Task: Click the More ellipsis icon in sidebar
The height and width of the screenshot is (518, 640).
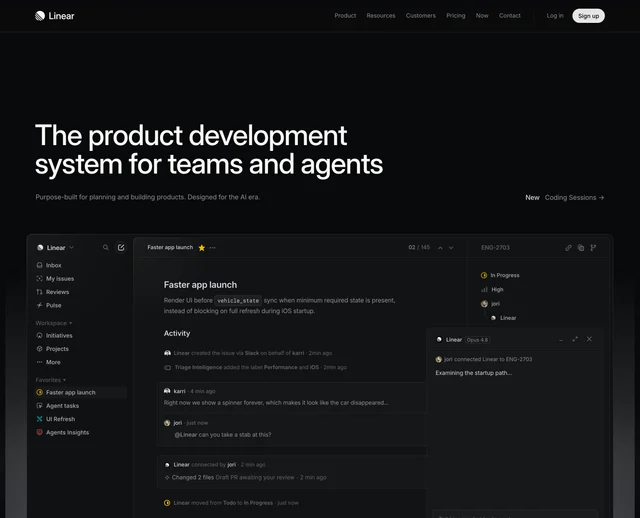Action: (x=40, y=362)
